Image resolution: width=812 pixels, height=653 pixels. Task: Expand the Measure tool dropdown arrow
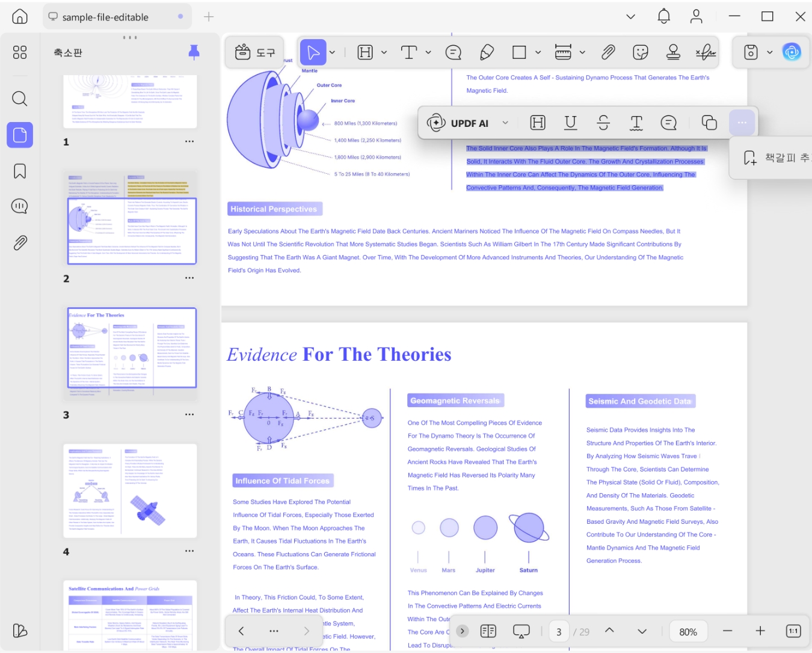click(582, 53)
